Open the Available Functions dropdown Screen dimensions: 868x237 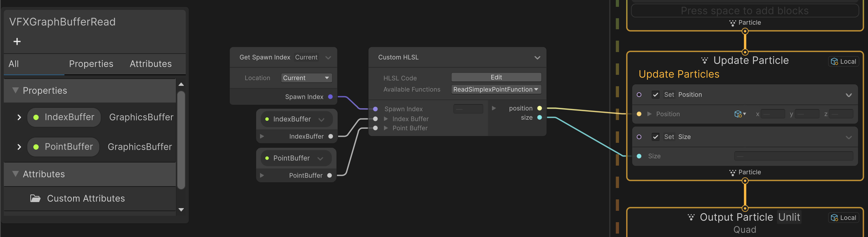tap(496, 90)
